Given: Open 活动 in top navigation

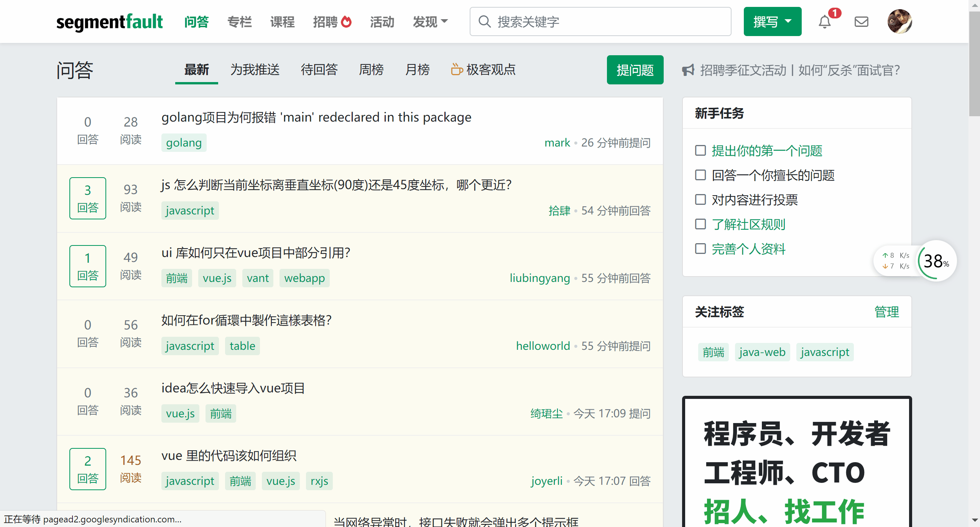Looking at the screenshot, I should tap(382, 22).
